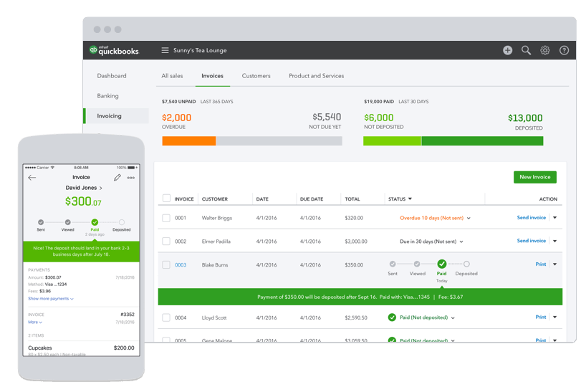Click the plus create icon
586x392 pixels.
pos(507,50)
